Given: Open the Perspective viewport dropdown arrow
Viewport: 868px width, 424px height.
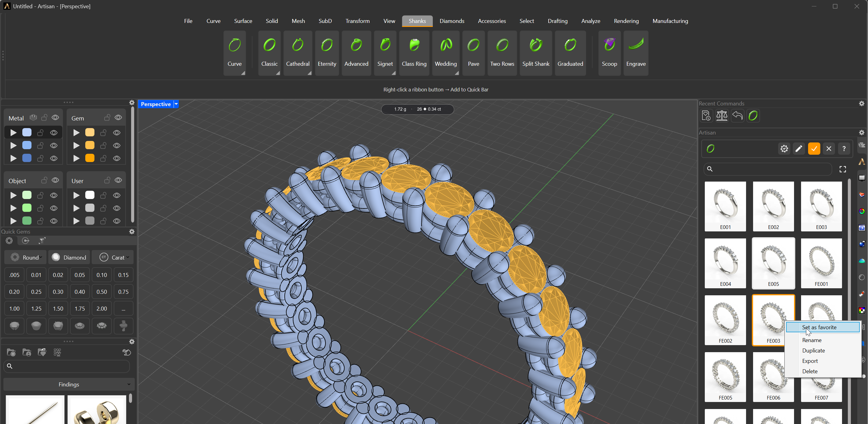Looking at the screenshot, I should pyautogui.click(x=176, y=104).
